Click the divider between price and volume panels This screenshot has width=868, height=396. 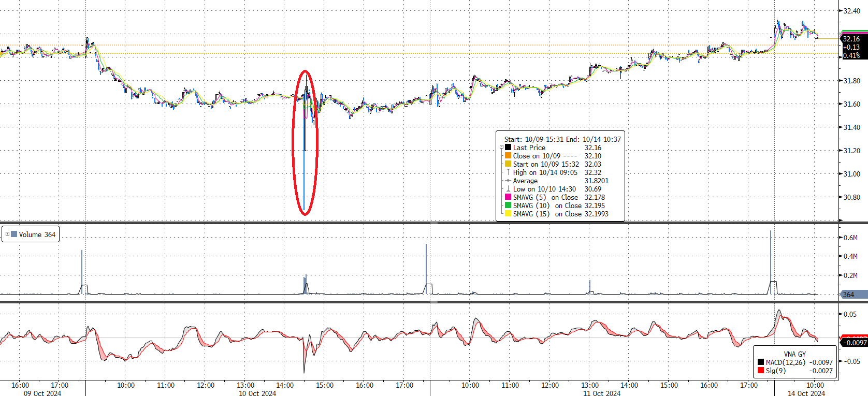(x=434, y=223)
